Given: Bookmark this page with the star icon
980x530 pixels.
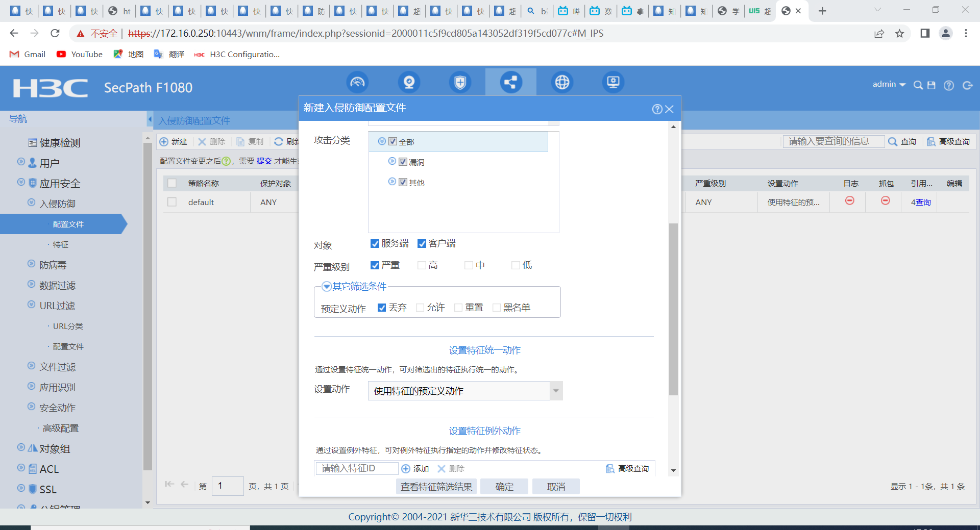Looking at the screenshot, I should coord(899,34).
